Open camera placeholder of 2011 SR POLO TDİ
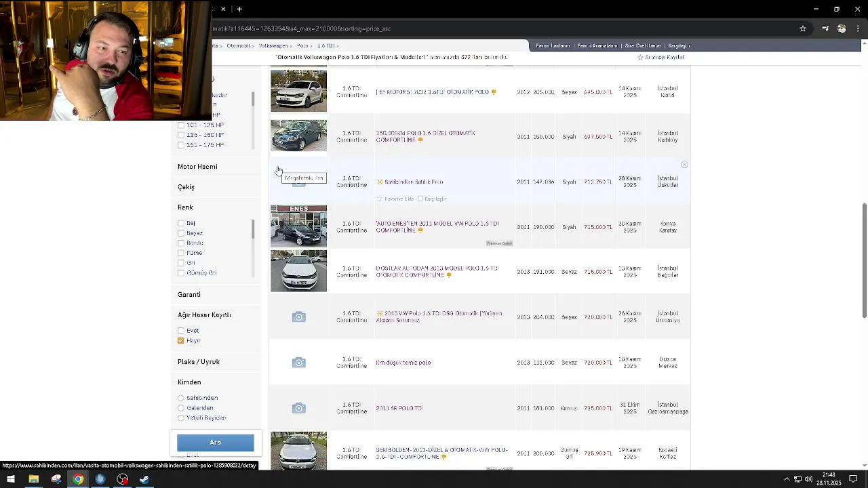The width and height of the screenshot is (868, 488). pos(298,408)
